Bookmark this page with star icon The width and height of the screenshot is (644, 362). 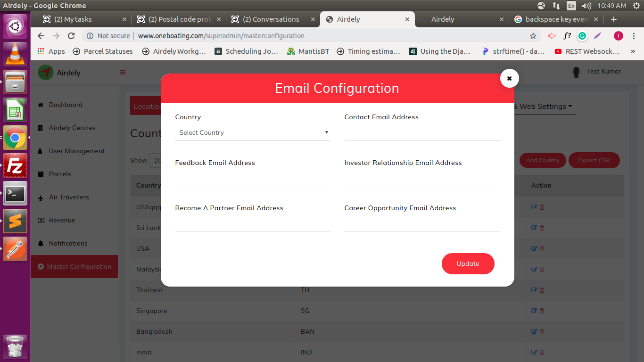click(533, 36)
